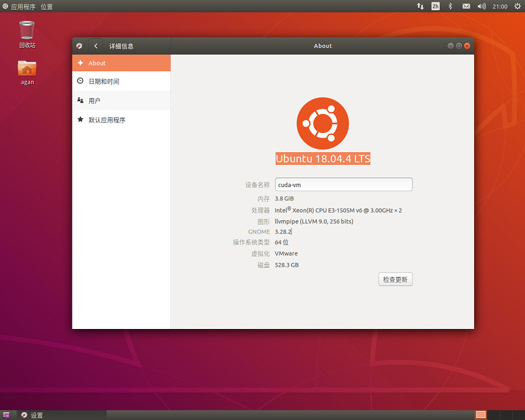Image resolution: width=525 pixels, height=420 pixels.
Task: Focus the 设备名称 device name field
Action: (x=344, y=185)
